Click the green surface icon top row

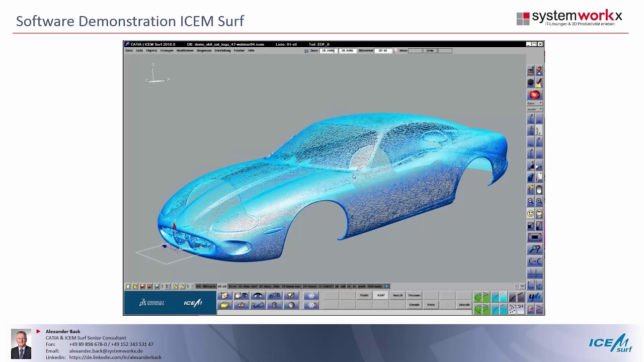pos(477,297)
